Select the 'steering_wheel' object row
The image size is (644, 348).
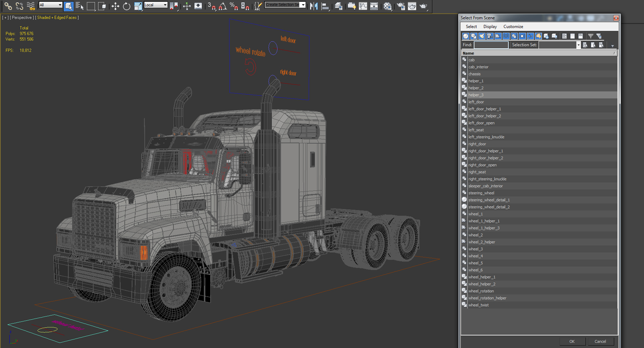[539, 193]
